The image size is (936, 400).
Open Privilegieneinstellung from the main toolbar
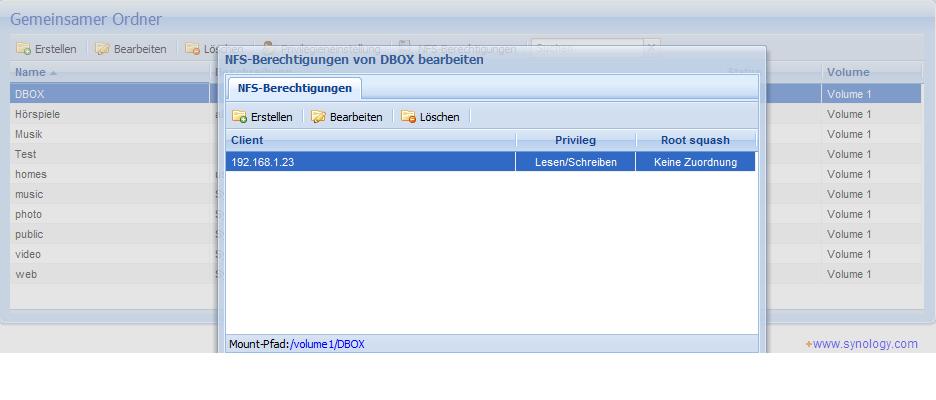pos(321,49)
